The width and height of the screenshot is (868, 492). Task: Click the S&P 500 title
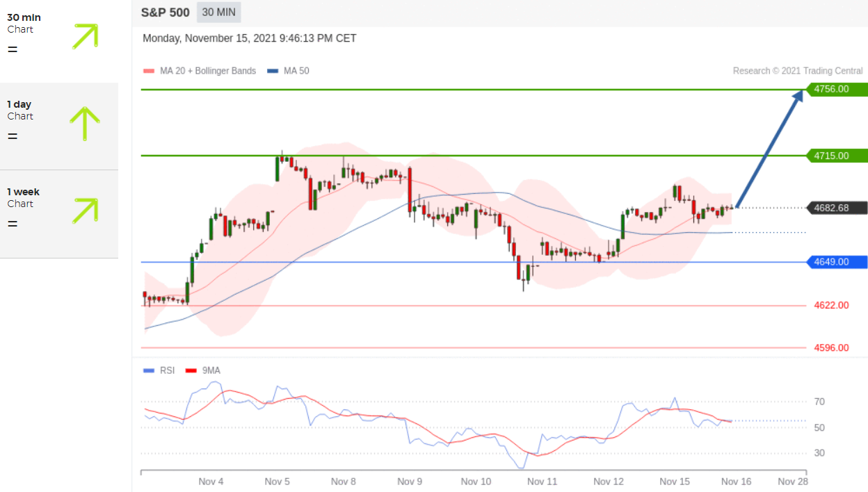click(x=165, y=13)
